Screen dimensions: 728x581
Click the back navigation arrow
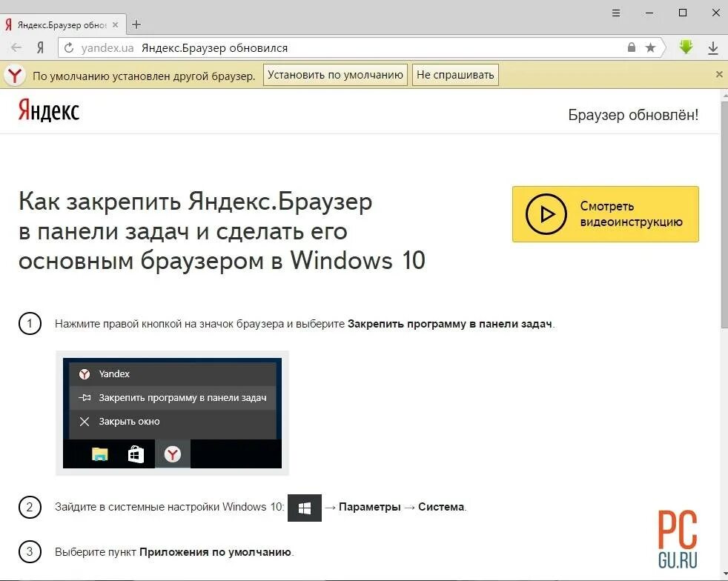tap(16, 47)
